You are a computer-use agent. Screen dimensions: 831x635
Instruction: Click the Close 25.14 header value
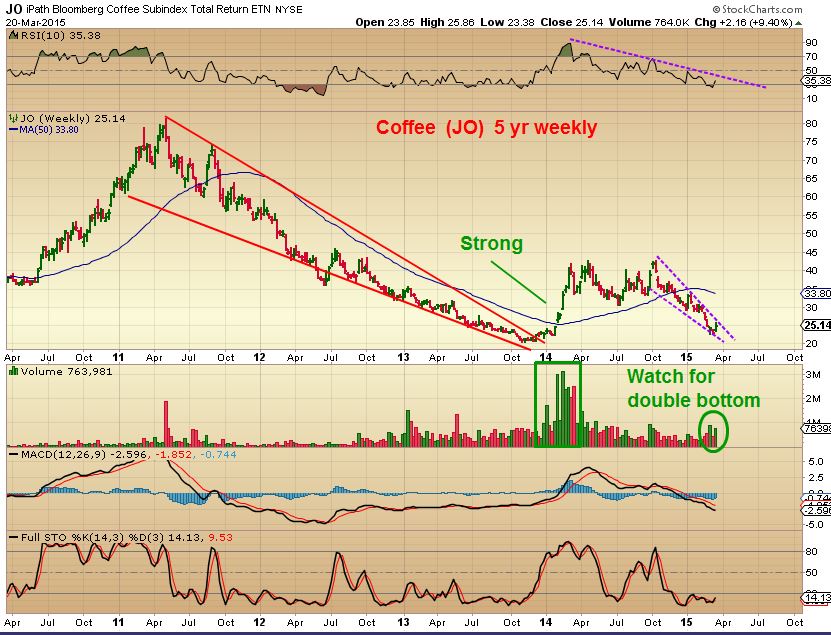572,22
